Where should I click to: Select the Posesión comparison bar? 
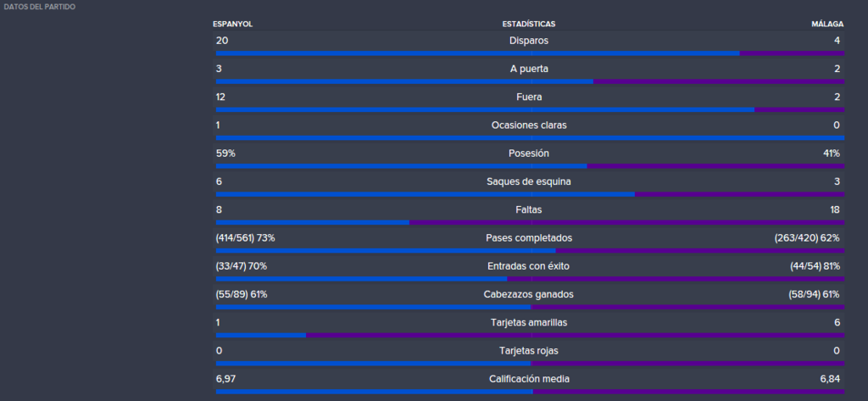(530, 166)
